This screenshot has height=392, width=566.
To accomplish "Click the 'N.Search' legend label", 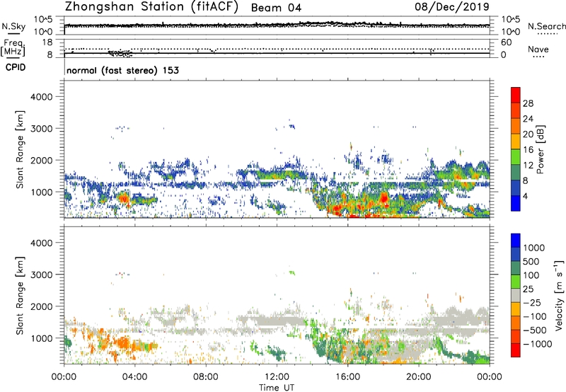I will (546, 26).
